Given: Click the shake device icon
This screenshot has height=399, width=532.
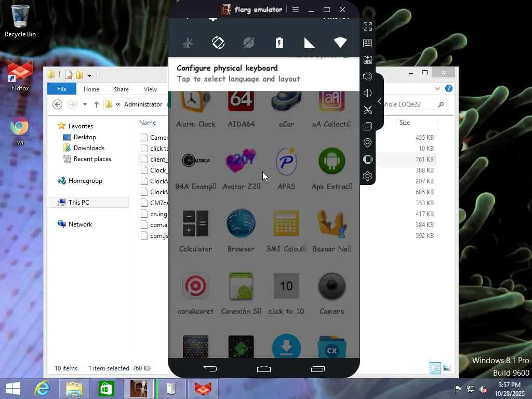Looking at the screenshot, I should click(367, 159).
